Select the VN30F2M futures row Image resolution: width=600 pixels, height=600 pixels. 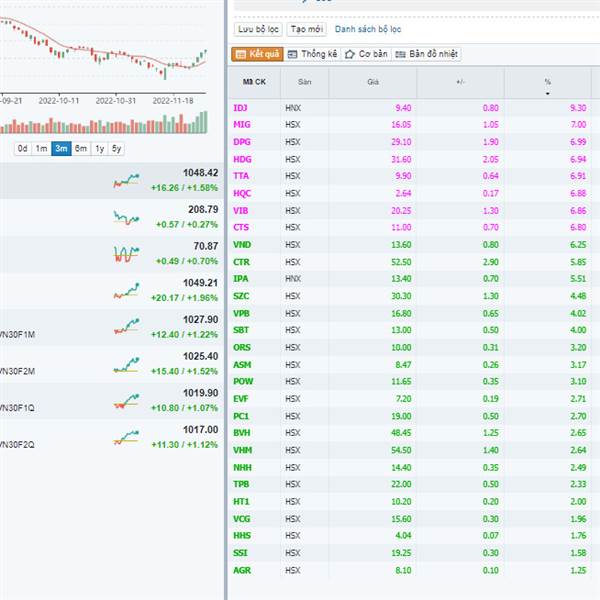[111, 364]
